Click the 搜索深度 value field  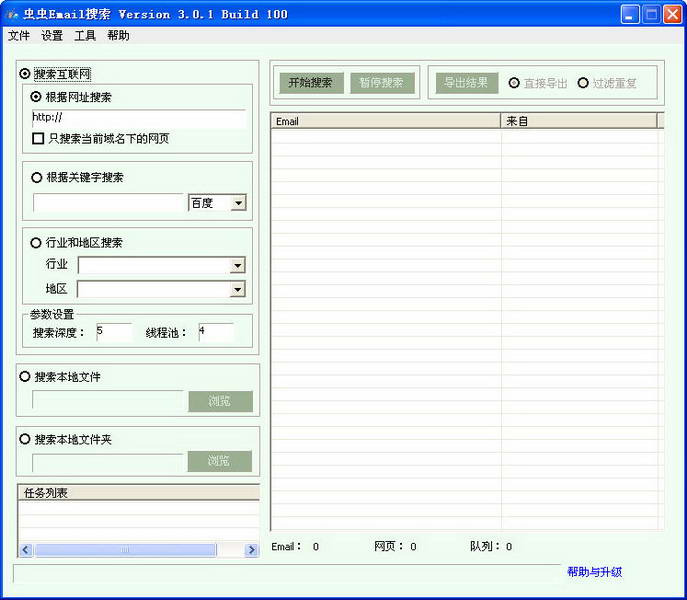114,332
